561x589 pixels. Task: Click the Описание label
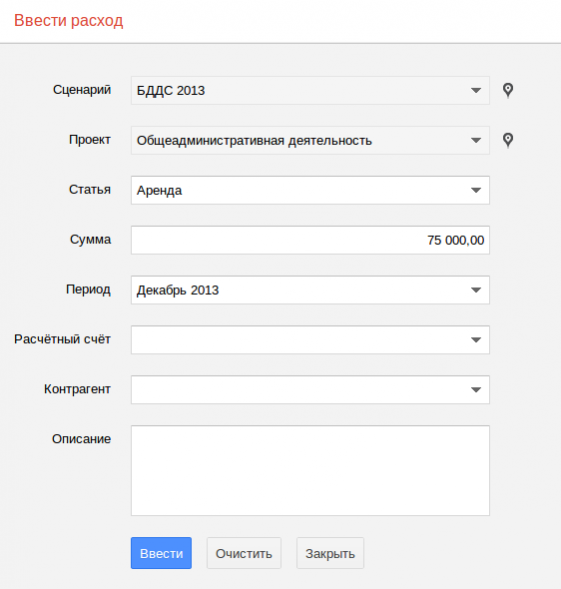click(82, 439)
